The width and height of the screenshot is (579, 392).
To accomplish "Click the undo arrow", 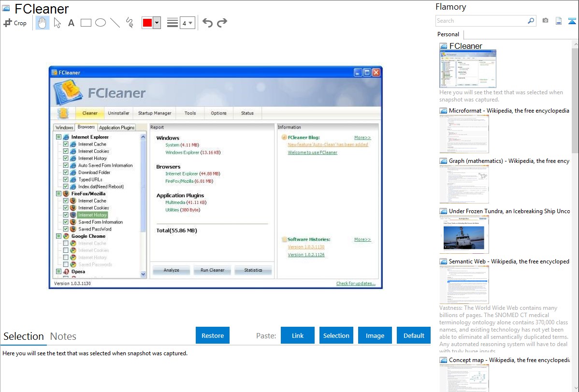I will coord(207,23).
